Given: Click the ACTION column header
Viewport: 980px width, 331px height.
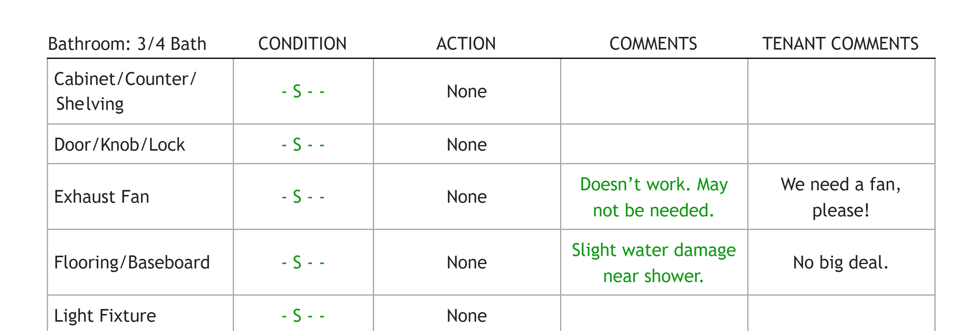Looking at the screenshot, I should click(466, 44).
